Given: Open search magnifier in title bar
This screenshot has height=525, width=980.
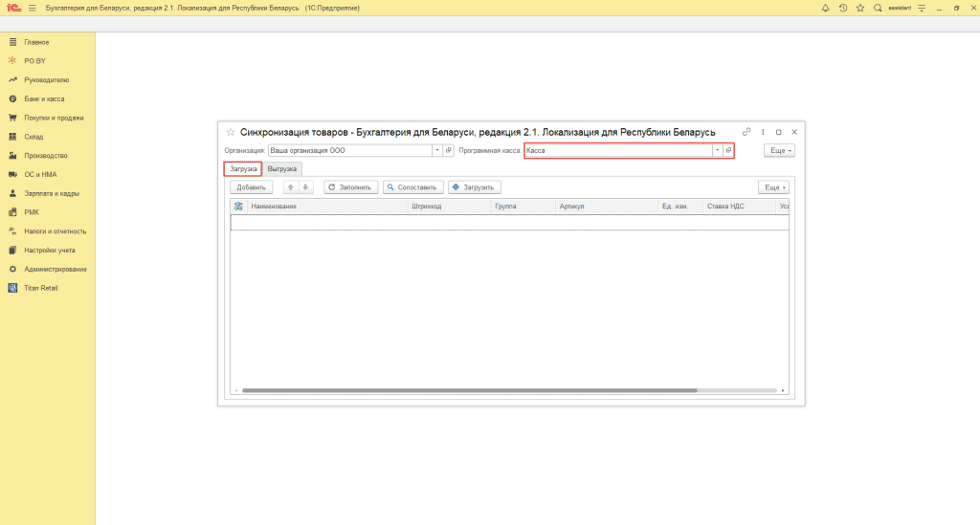Looking at the screenshot, I should (878, 8).
